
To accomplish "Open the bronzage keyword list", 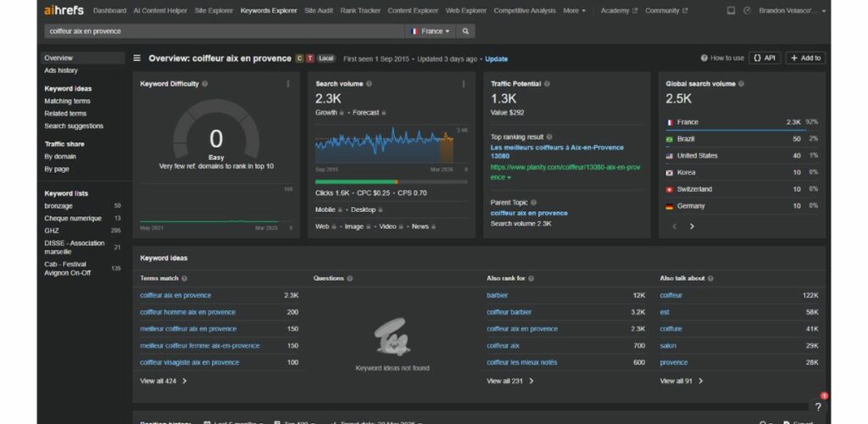I will click(58, 206).
